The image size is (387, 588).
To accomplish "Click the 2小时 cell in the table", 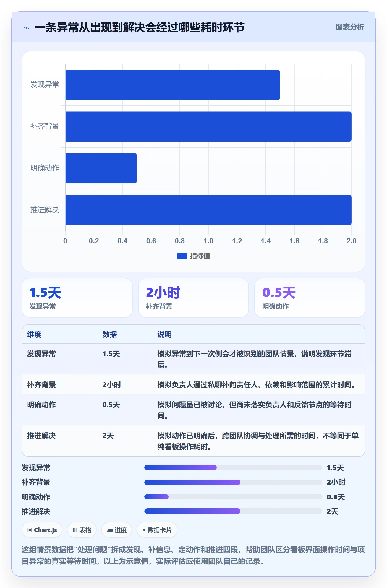I will pos(112,385).
